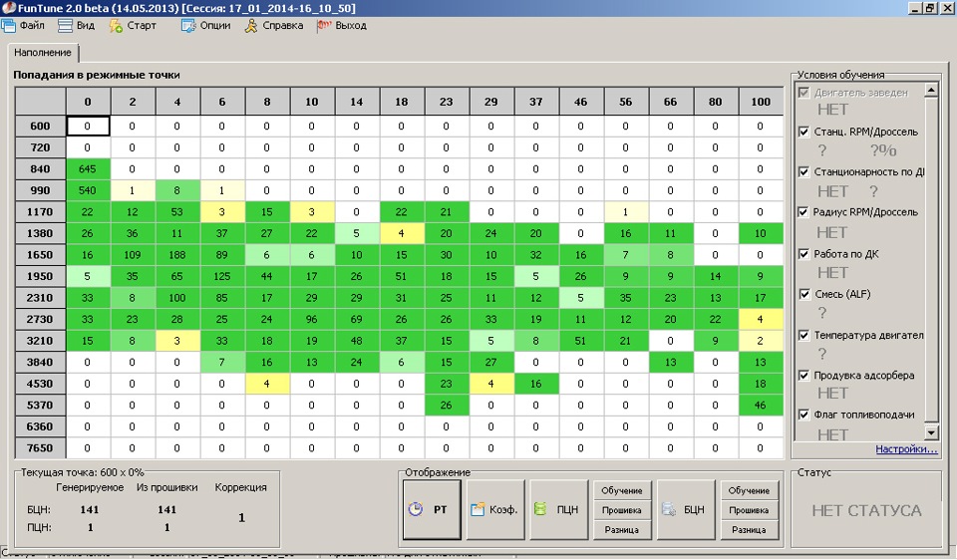Screen dimensions: 957x560
Task: Click the НЕТ СТАТУСА status label
Action: pos(866,510)
